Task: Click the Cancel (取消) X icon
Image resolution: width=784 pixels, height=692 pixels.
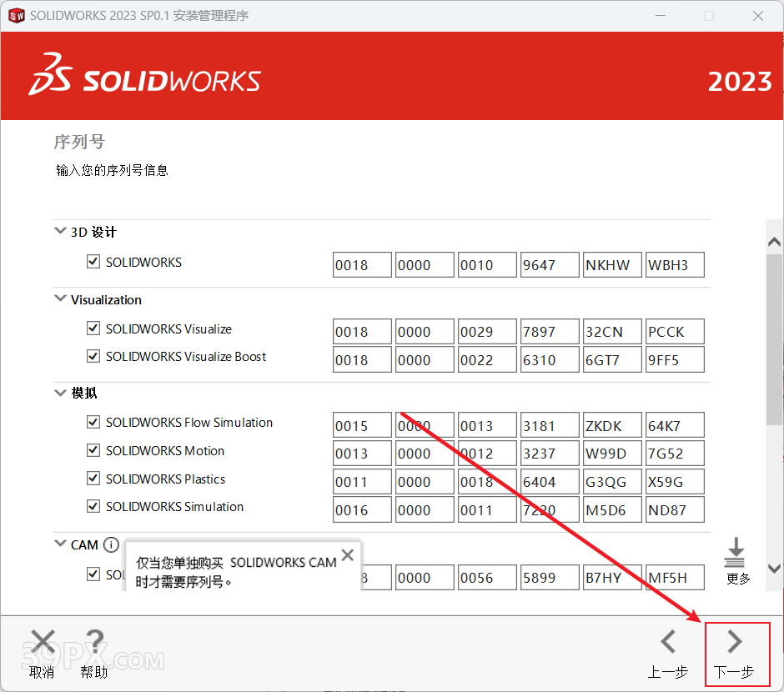Action: (x=43, y=642)
